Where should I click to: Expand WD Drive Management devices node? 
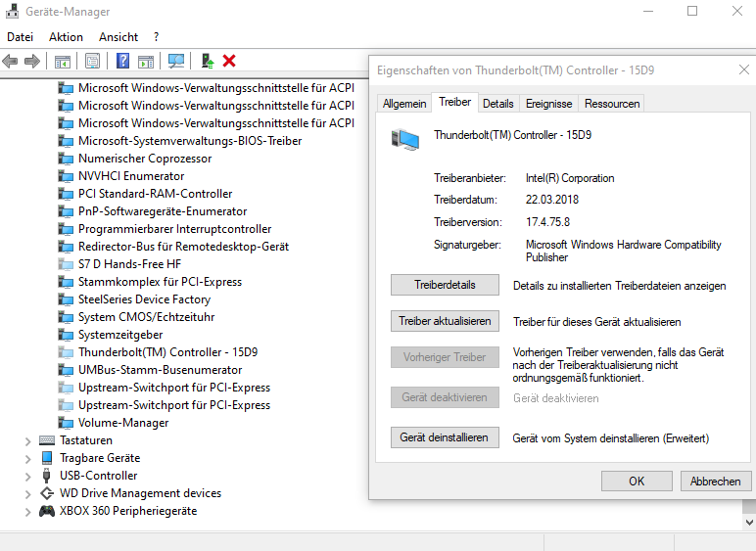(x=28, y=494)
